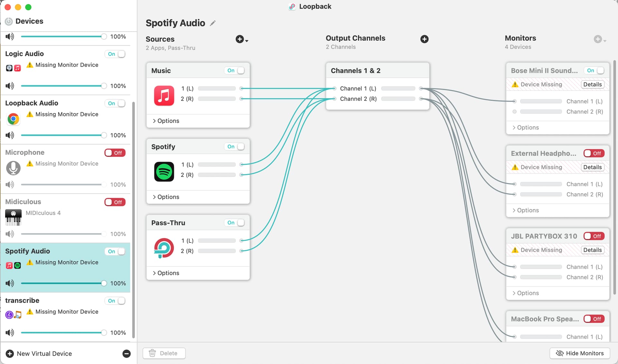Click the pencil icon to rename Spotify Audio
618x364 pixels.
(x=212, y=23)
